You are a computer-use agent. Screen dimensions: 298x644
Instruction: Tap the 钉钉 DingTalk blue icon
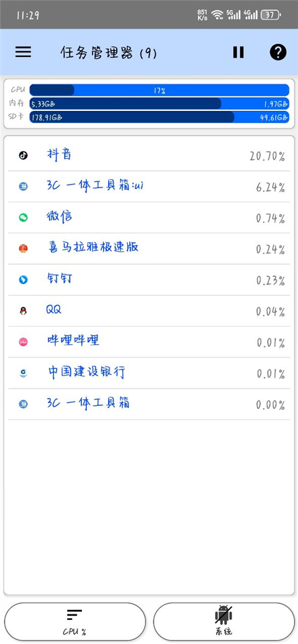coord(24,280)
